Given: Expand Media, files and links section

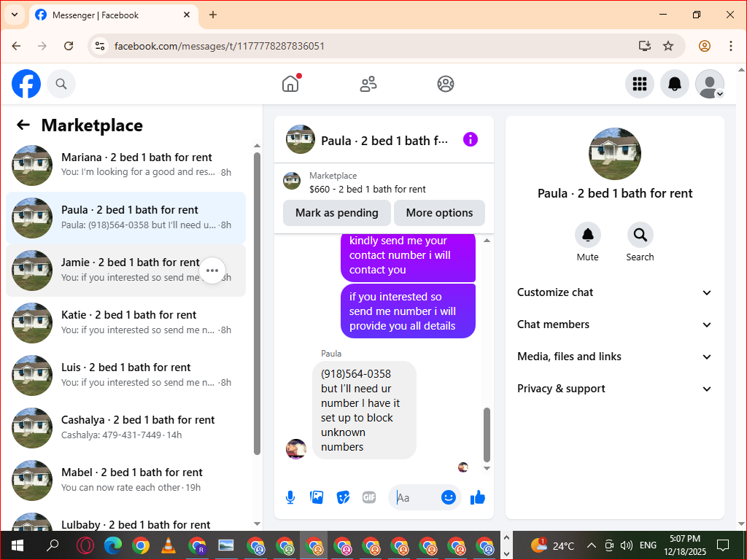Looking at the screenshot, I should click(x=614, y=357).
